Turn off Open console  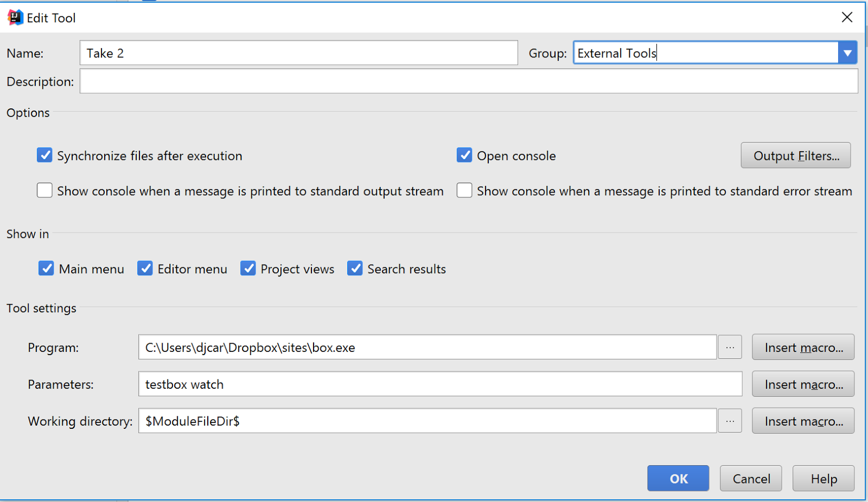coord(464,156)
